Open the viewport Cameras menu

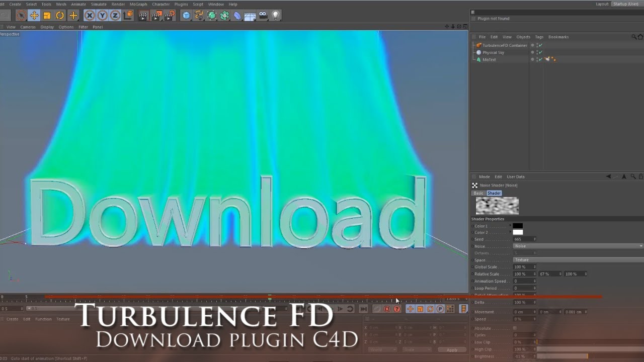(28, 27)
